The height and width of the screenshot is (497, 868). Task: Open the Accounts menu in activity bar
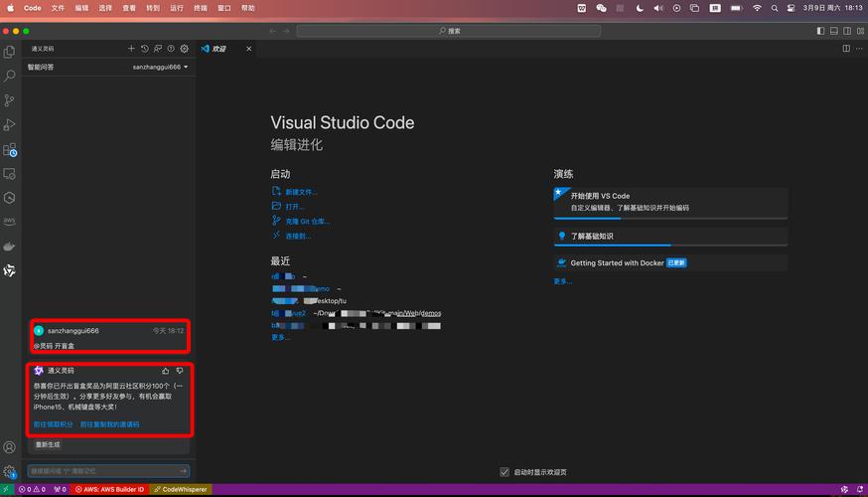9,447
